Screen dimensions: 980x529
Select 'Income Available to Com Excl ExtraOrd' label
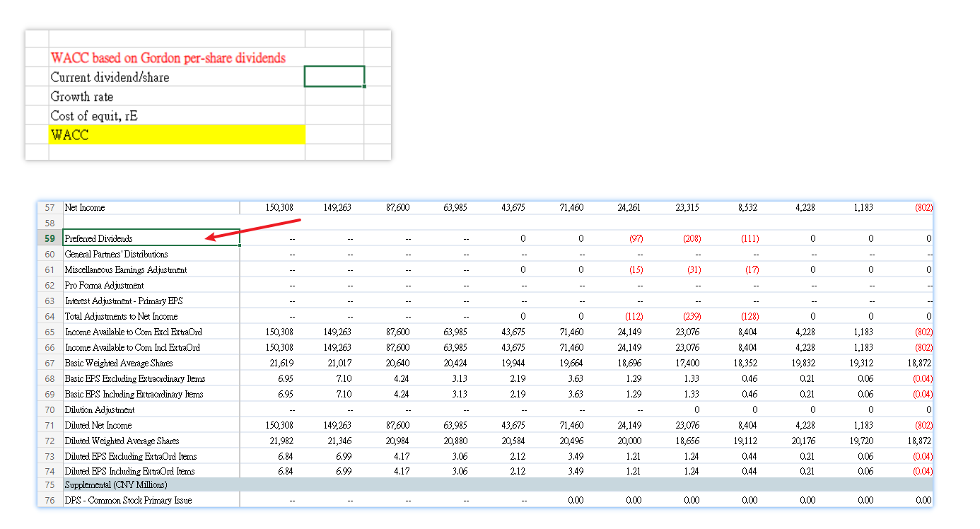(133, 332)
